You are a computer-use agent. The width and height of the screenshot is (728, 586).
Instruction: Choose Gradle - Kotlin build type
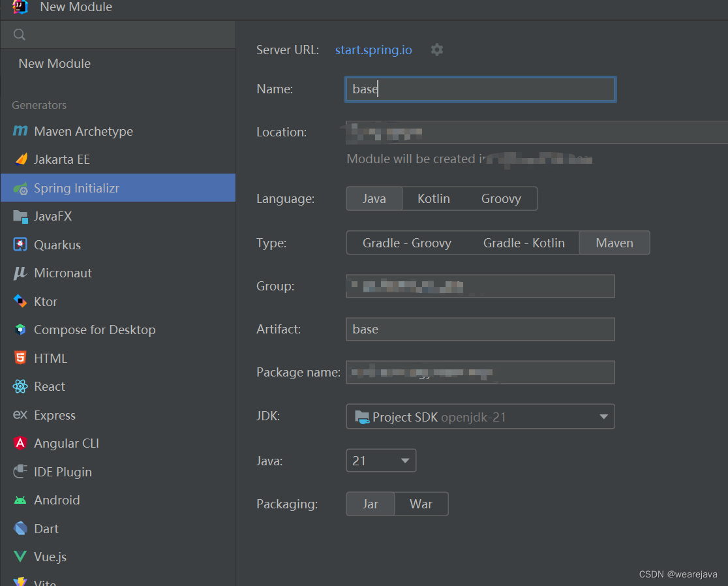[x=524, y=243]
